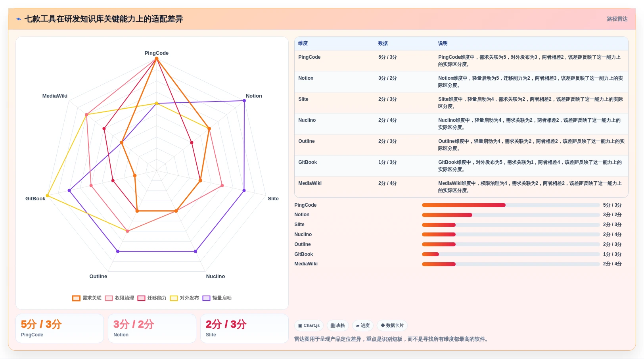Viewport: 644px width, 359px height.
Task: Click the MediaWiki progress bar
Action: coord(511,264)
